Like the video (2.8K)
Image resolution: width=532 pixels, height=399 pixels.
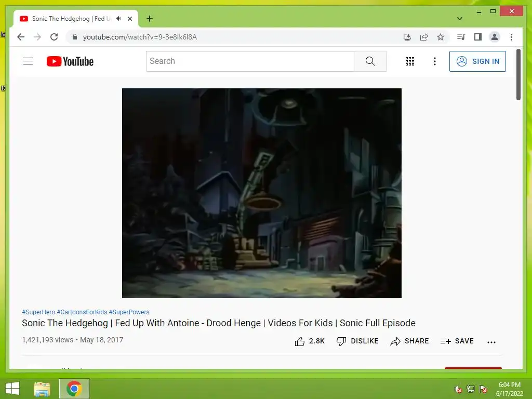pyautogui.click(x=310, y=341)
